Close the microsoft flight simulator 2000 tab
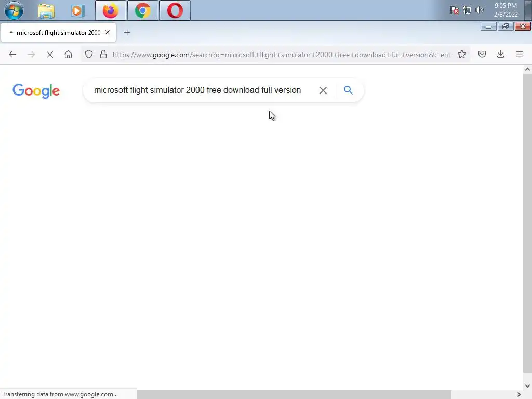 point(108,32)
